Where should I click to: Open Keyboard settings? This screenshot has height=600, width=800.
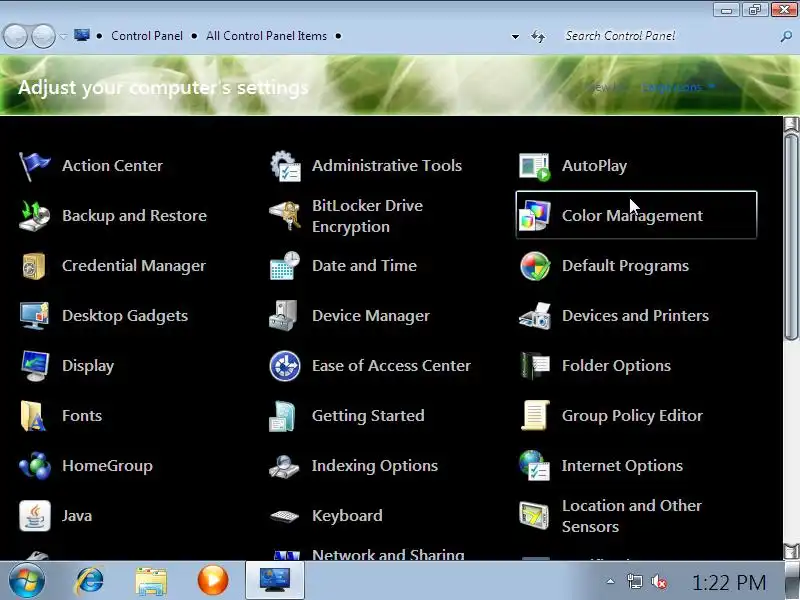coord(326,516)
